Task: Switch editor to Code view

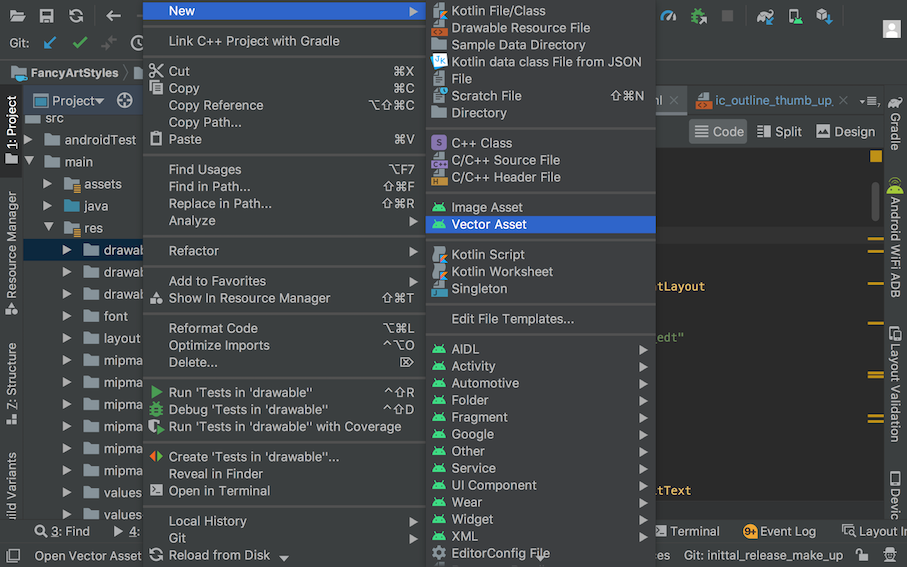Action: click(x=718, y=132)
